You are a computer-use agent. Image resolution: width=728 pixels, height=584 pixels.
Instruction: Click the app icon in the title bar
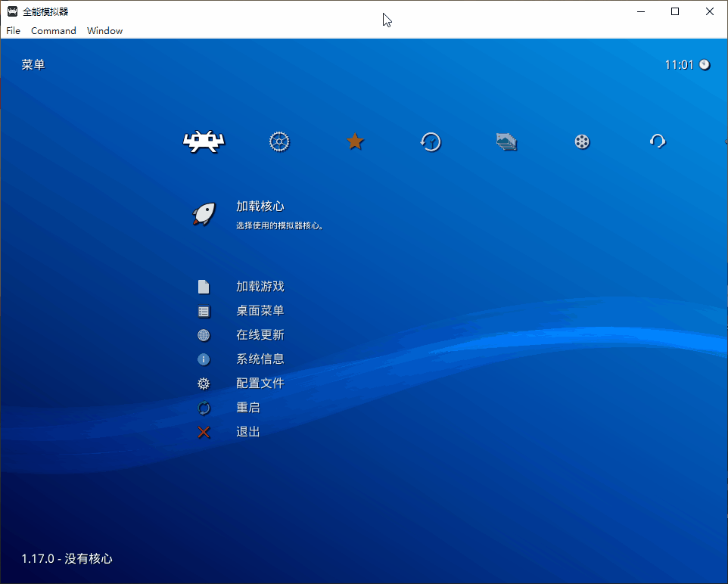[x=13, y=11]
